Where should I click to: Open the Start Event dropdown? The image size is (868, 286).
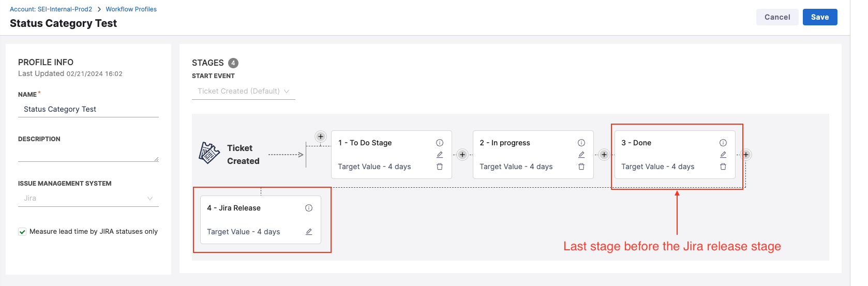[x=243, y=91]
